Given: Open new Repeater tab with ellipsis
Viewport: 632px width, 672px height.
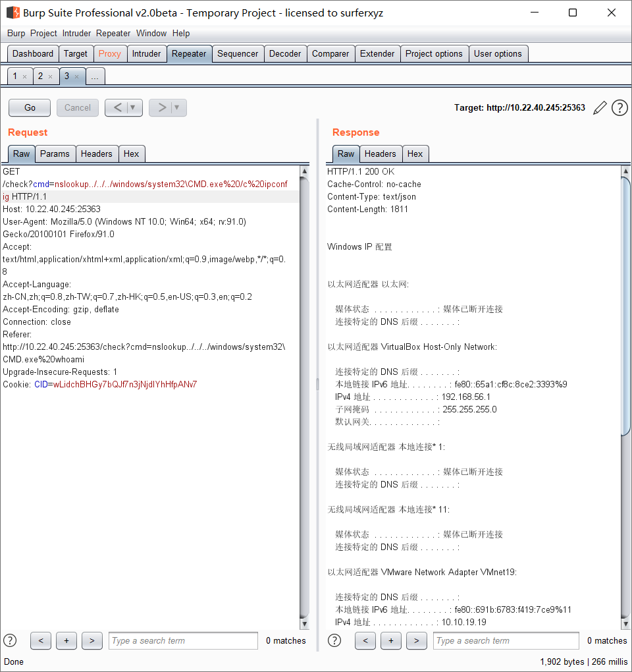Looking at the screenshot, I should pyautogui.click(x=95, y=76).
